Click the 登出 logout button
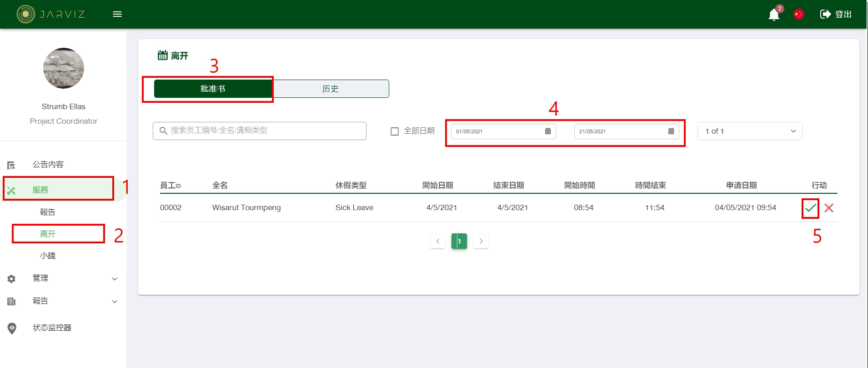Image resolution: width=868 pixels, height=368 pixels. tap(836, 15)
